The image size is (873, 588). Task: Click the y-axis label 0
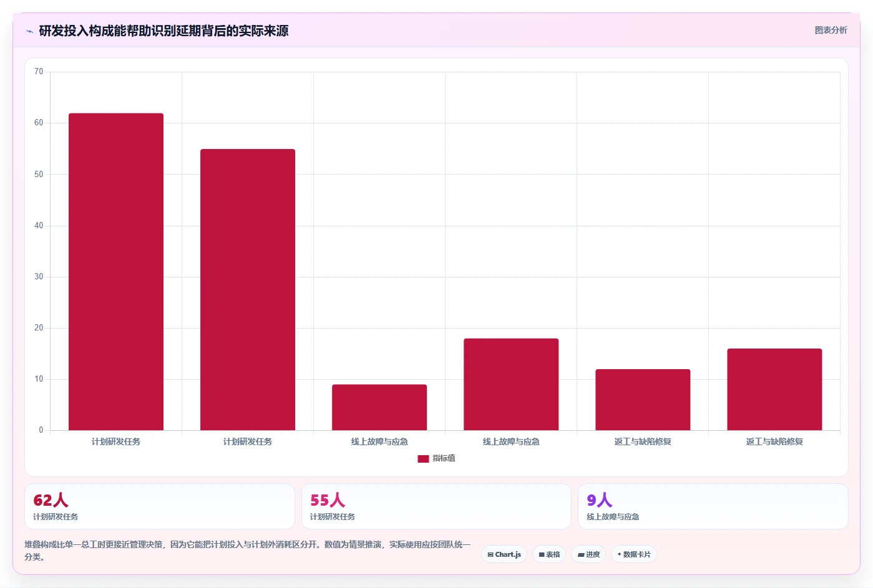pyautogui.click(x=41, y=430)
